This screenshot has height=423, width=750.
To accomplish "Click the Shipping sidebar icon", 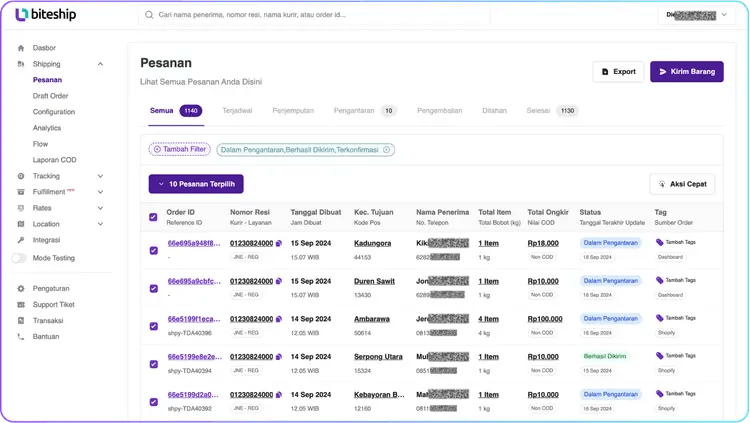I will coord(21,64).
